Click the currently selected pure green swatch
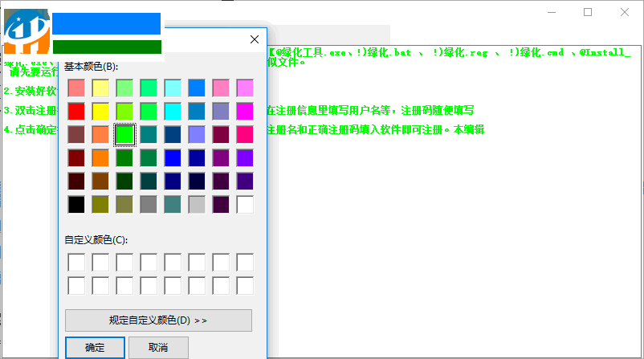 [124, 135]
